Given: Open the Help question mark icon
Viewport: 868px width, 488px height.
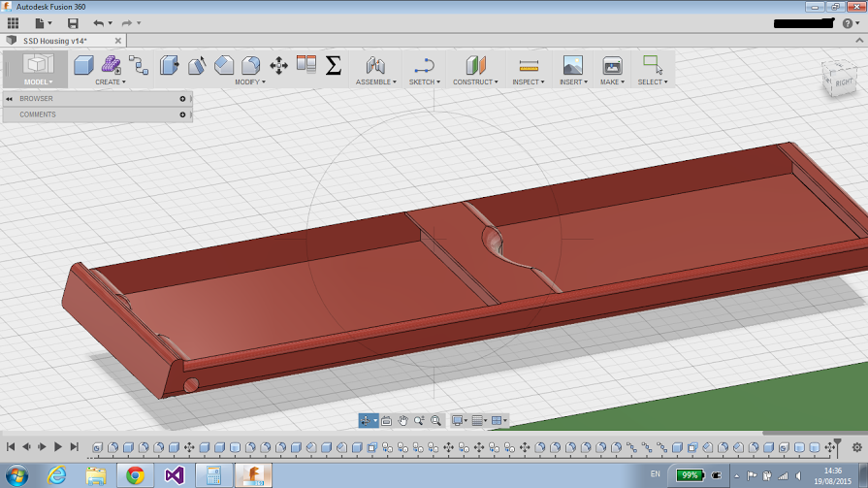Looking at the screenshot, I should (848, 23).
